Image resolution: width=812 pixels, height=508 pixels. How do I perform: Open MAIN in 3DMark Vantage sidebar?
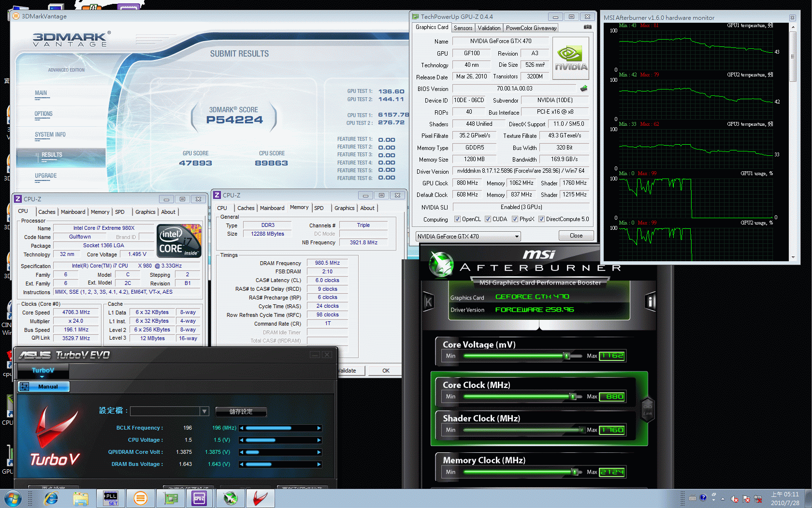[41, 93]
